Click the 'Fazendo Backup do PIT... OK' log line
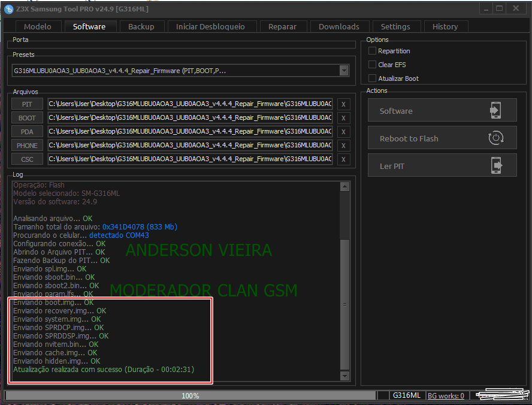Image resolution: width=532 pixels, height=405 pixels. click(x=62, y=261)
